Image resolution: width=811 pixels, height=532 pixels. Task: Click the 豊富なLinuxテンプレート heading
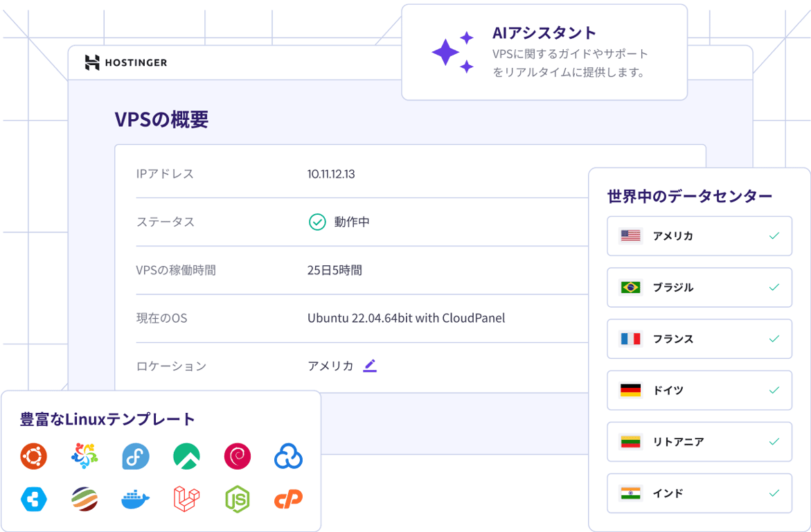point(107,419)
